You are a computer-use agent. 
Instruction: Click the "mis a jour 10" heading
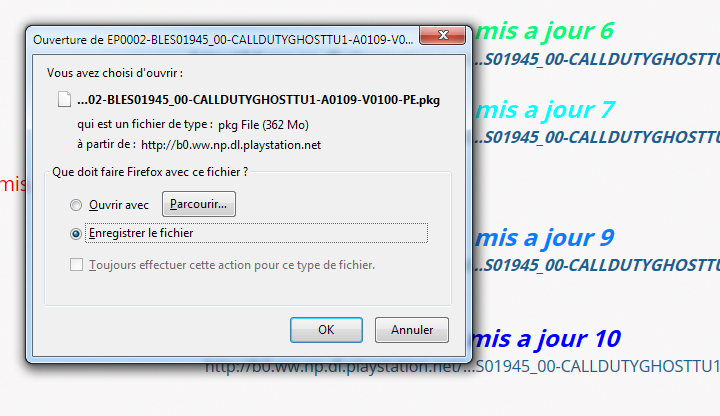[546, 339]
